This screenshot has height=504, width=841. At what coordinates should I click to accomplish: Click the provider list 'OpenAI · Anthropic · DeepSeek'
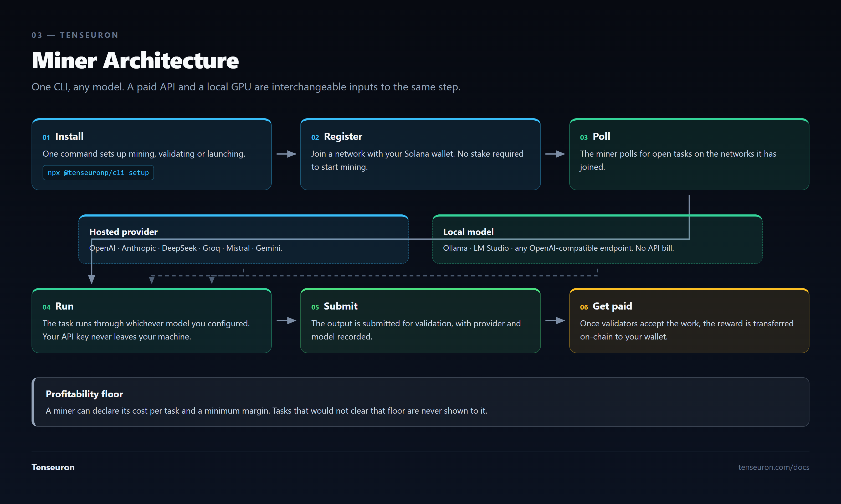click(186, 248)
